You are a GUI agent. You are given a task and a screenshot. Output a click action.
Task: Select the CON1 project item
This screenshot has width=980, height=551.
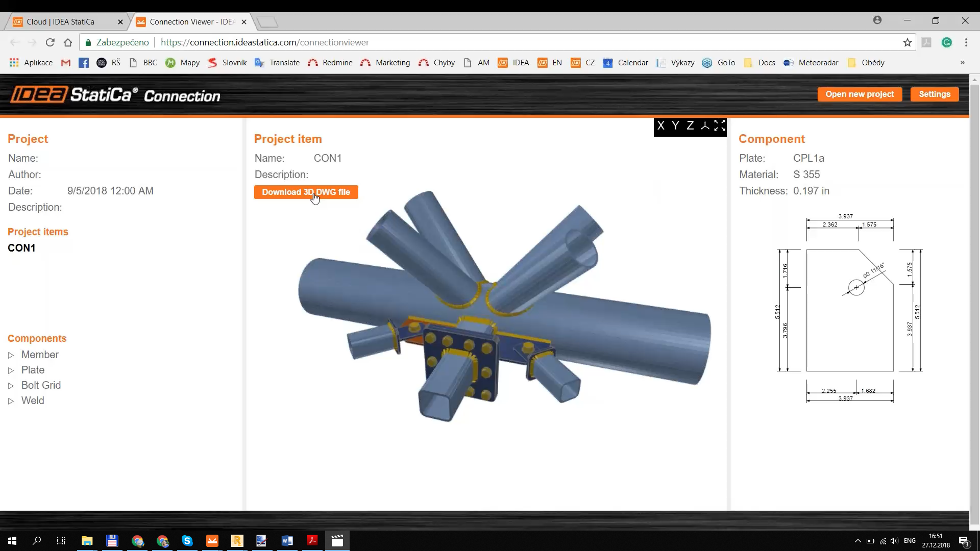point(21,247)
